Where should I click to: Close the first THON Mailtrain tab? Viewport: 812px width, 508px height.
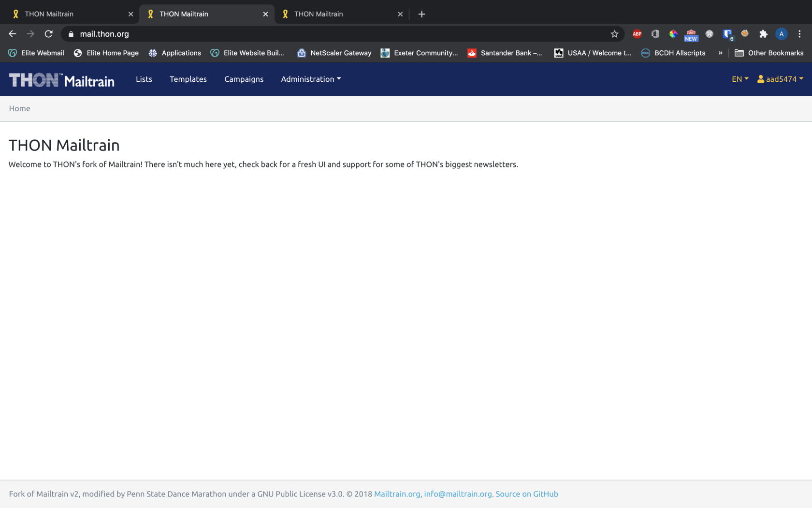[130, 14]
